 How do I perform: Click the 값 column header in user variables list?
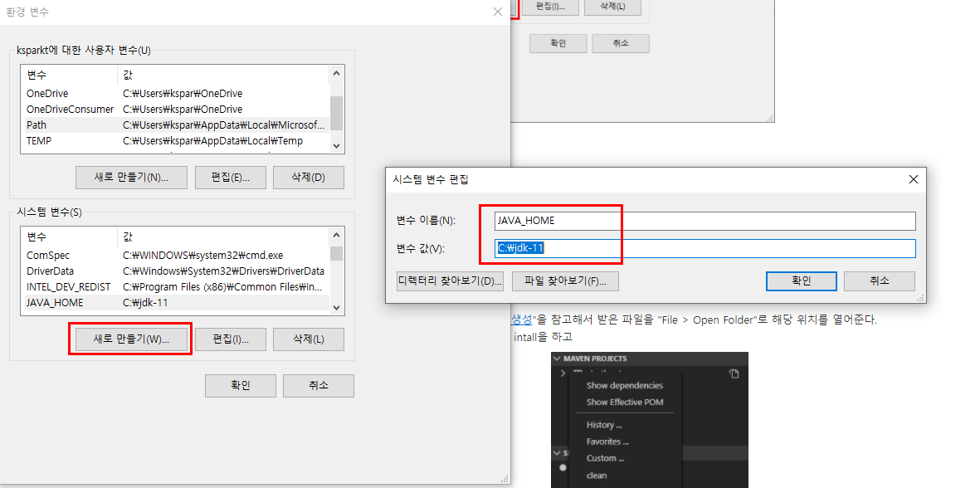point(223,76)
